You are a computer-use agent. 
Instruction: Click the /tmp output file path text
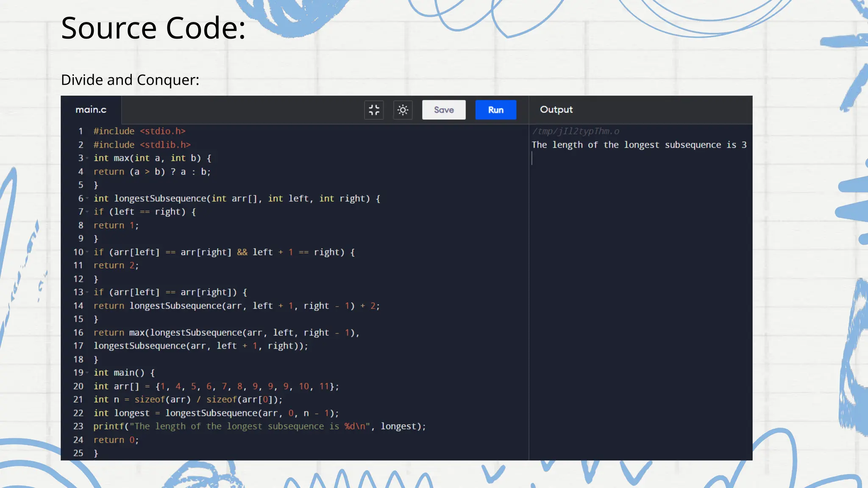(576, 131)
